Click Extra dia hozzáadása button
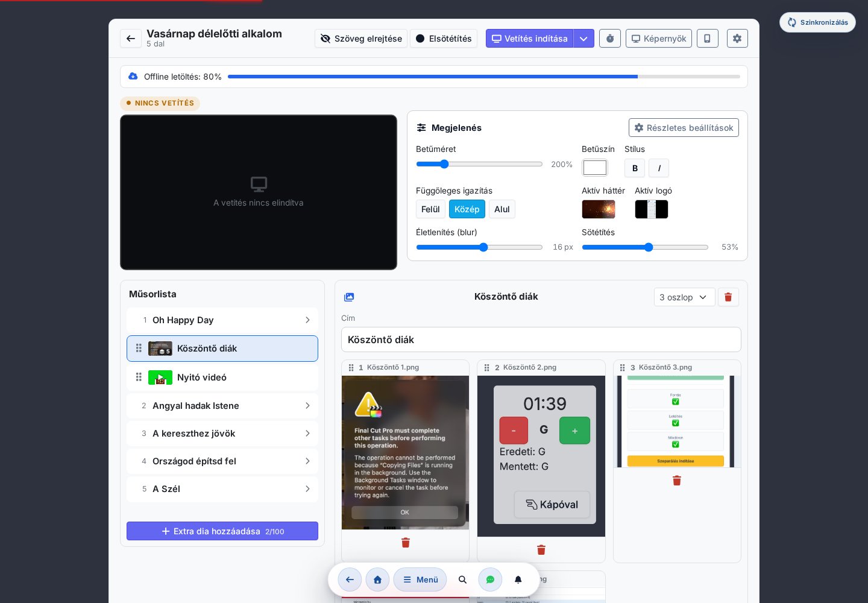The height and width of the screenshot is (603, 868). pos(222,531)
